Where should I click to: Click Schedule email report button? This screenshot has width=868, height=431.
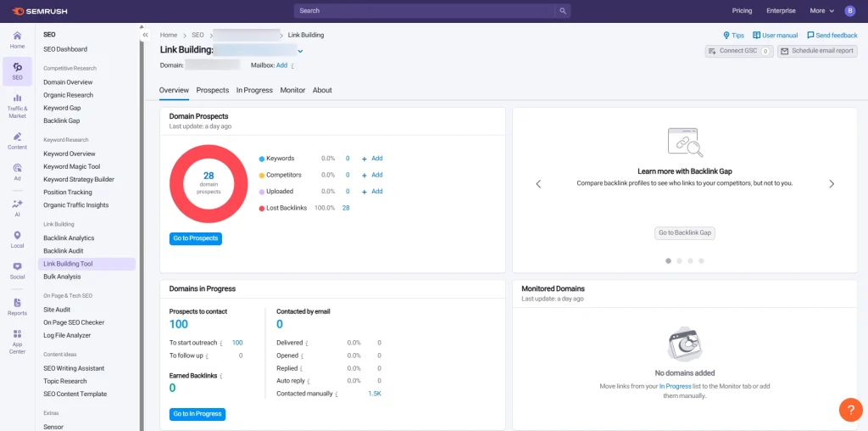[818, 51]
